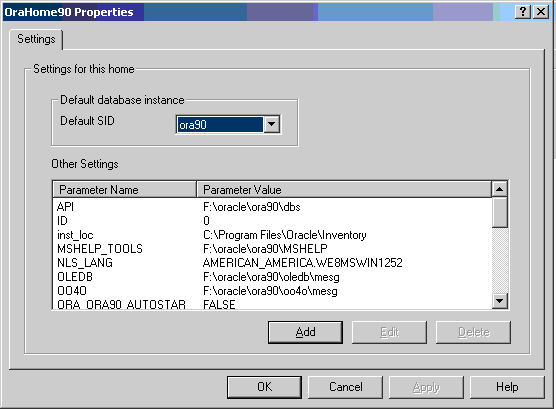Click the context help question mark button
556x409 pixels.
(523, 12)
